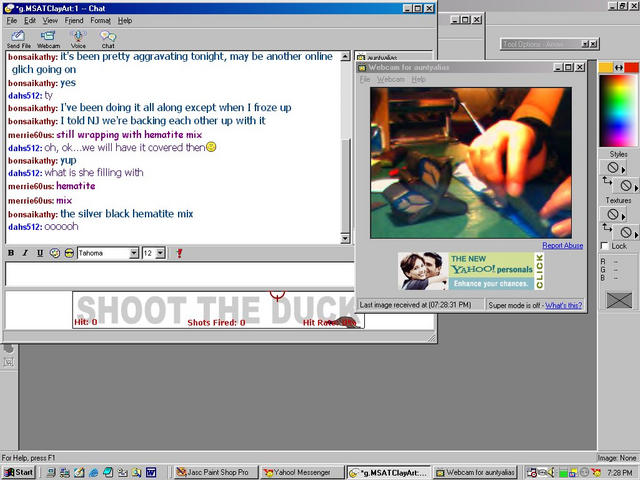Open the text color palette icon
640x480 pixels.
click(55, 253)
